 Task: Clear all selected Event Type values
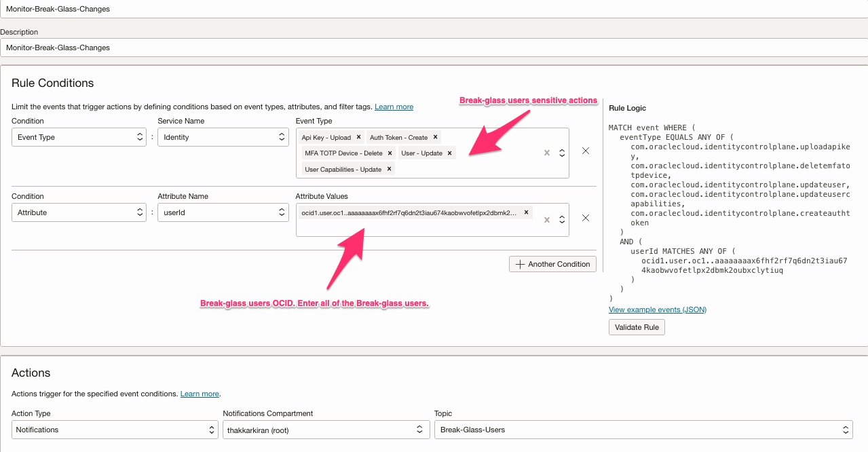tap(547, 153)
